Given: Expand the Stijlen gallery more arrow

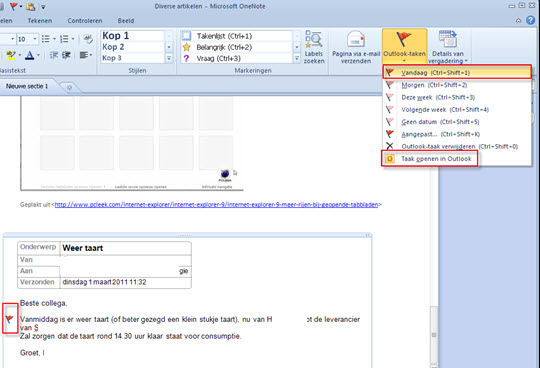Looking at the screenshot, I should click(x=169, y=58).
